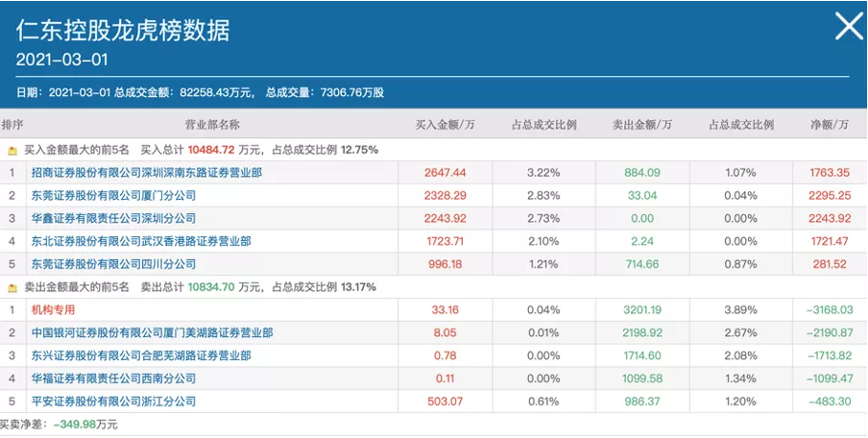Select net amount cell 2295.25

pos(830,195)
